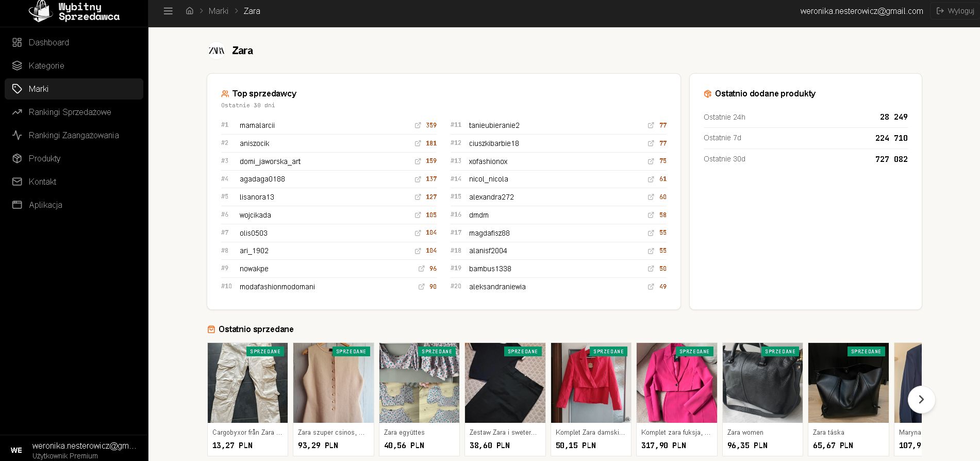Viewport: 980px width, 461px height.
Task: Click the Ostatnio sprzedane heading
Action: [256, 329]
